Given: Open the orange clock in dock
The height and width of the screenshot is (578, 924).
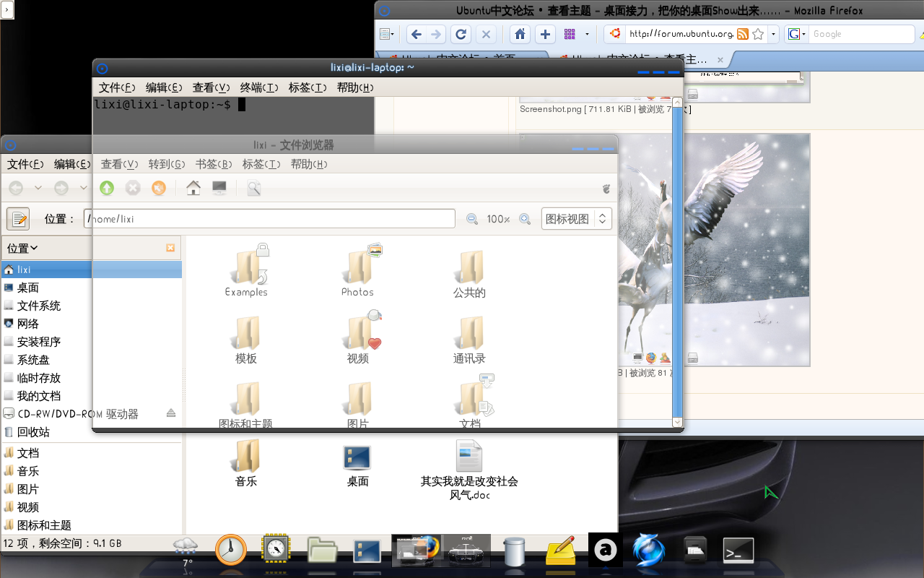Looking at the screenshot, I should point(231,550).
